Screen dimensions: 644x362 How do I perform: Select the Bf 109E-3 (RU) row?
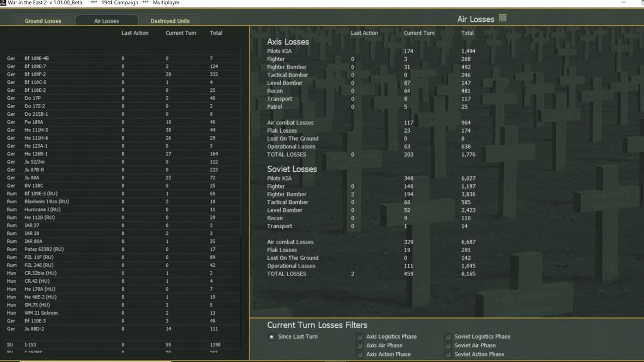pos(122,194)
